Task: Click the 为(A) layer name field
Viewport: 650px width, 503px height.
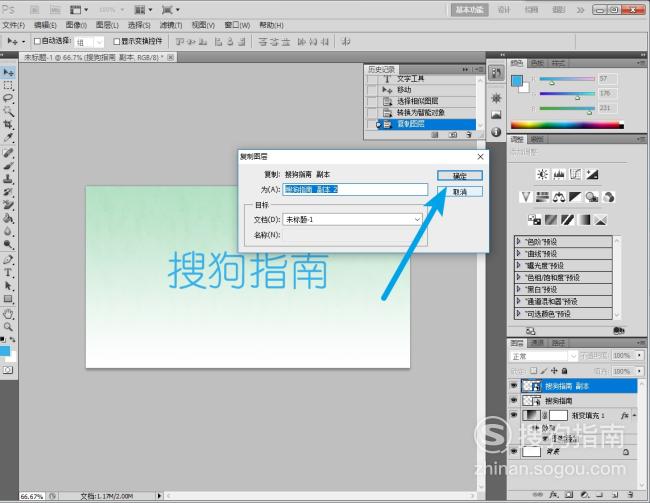Action: click(x=355, y=190)
